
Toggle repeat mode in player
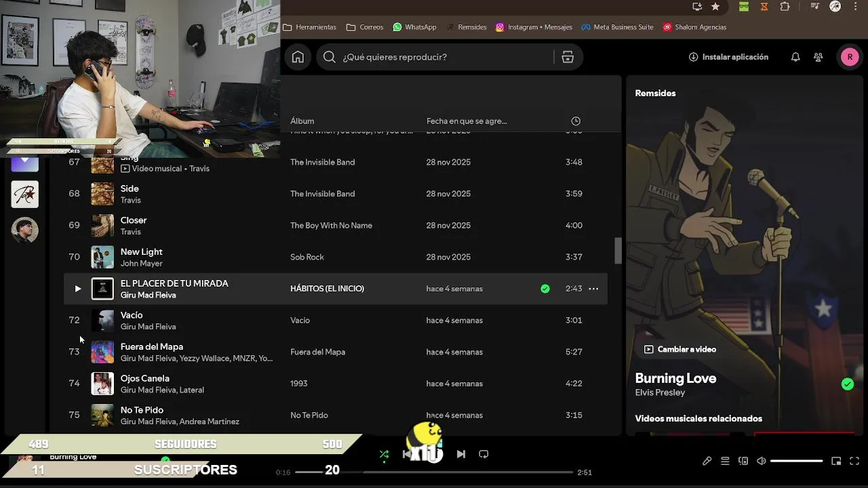pos(484,454)
